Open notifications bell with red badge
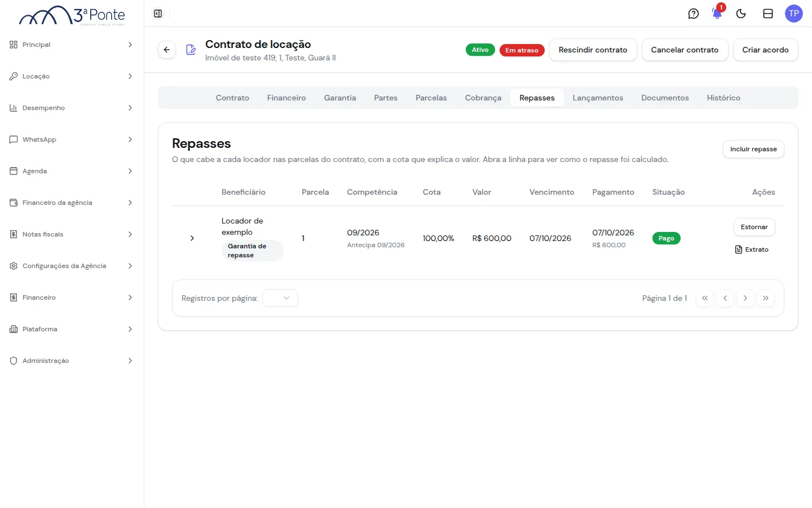812x508 pixels. (x=717, y=13)
